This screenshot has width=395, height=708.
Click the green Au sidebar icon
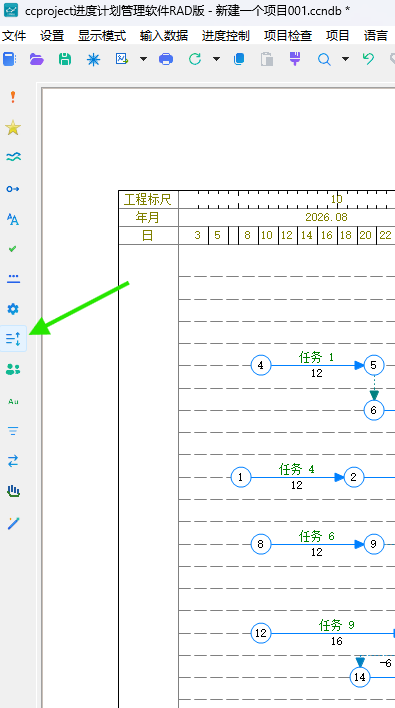click(x=13, y=401)
